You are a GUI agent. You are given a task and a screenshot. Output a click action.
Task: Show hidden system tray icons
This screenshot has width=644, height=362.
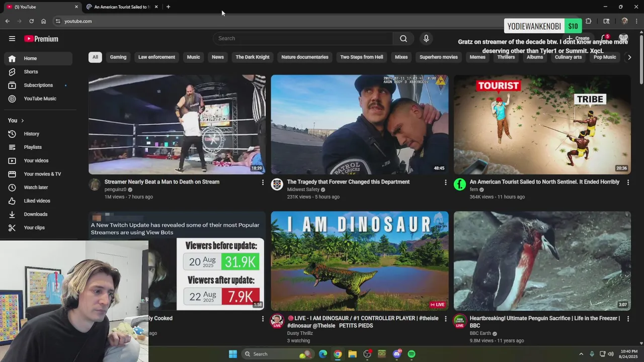581,354
